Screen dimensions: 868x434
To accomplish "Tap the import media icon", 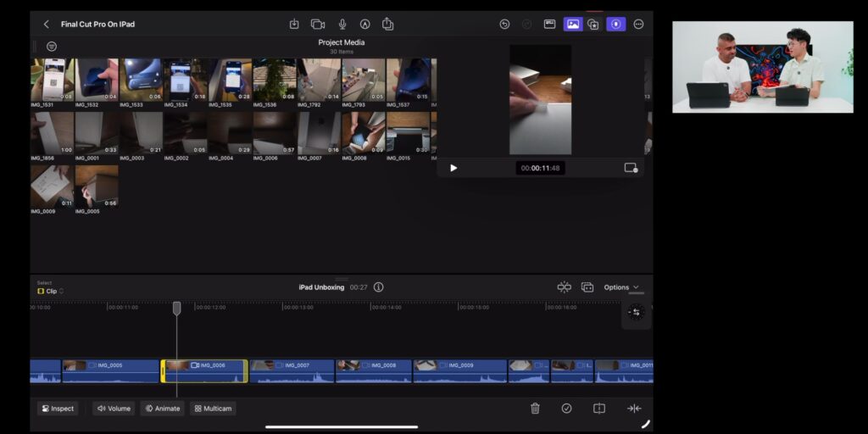I will click(x=294, y=24).
